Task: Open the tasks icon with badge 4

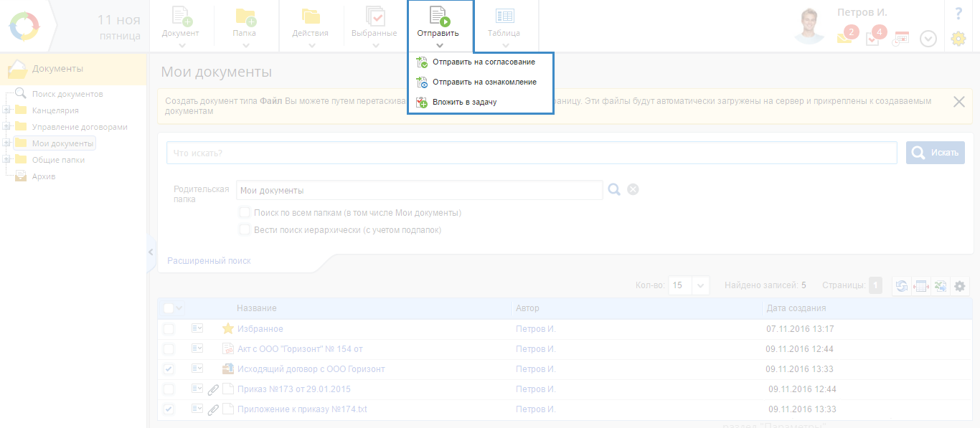Action: (x=872, y=39)
